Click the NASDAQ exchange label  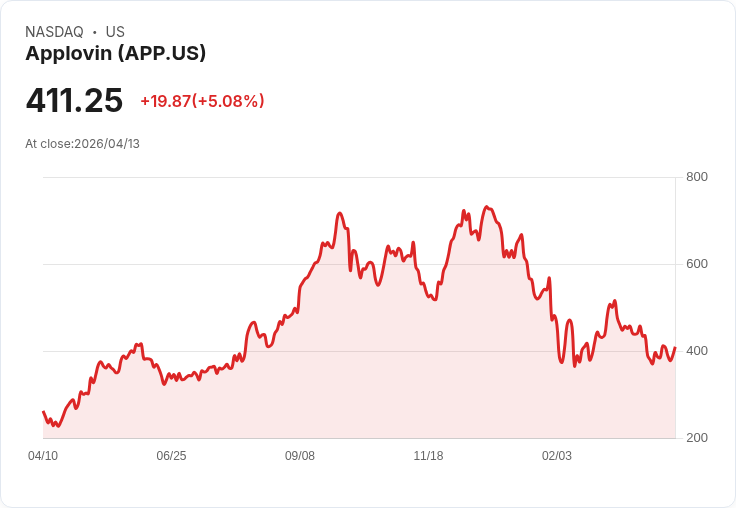54,32
